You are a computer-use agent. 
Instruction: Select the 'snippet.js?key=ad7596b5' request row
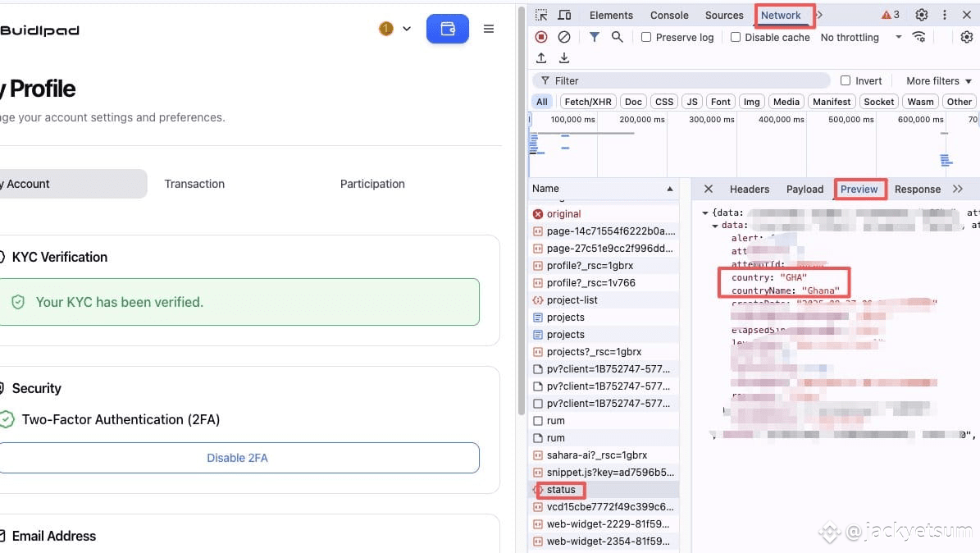(604, 473)
